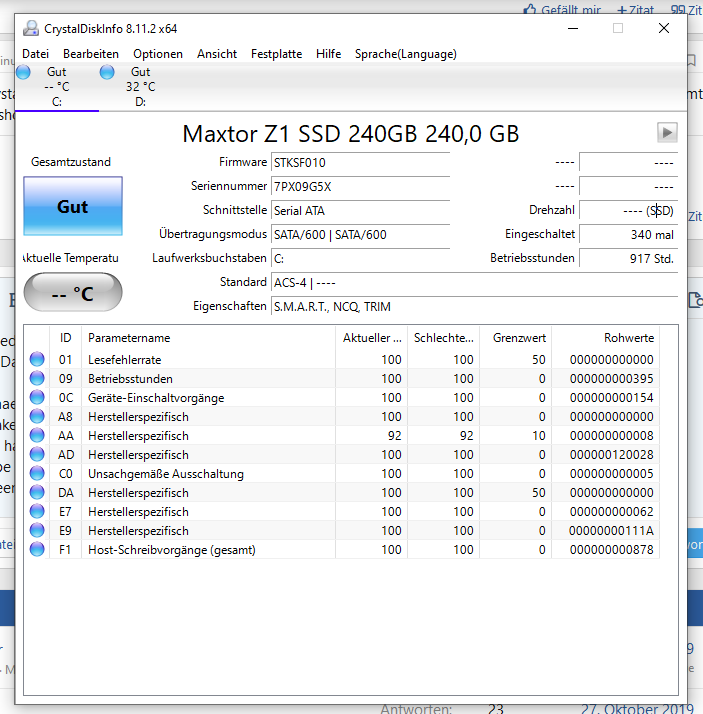703x714 pixels.
Task: Click the Drehzahl value ---- (SSD)
Action: click(x=628, y=211)
